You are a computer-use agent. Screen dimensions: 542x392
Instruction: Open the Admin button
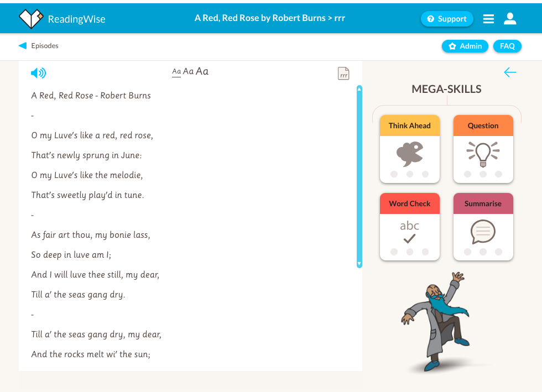(x=465, y=46)
